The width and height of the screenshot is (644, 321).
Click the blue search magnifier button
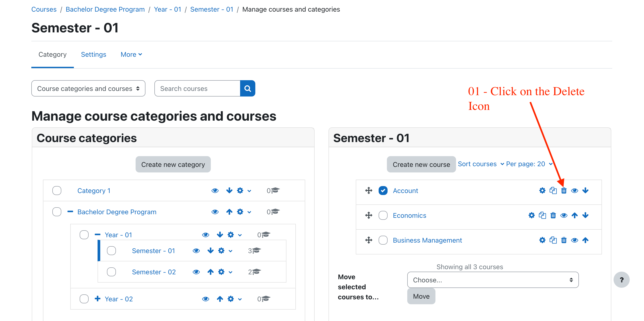click(247, 88)
